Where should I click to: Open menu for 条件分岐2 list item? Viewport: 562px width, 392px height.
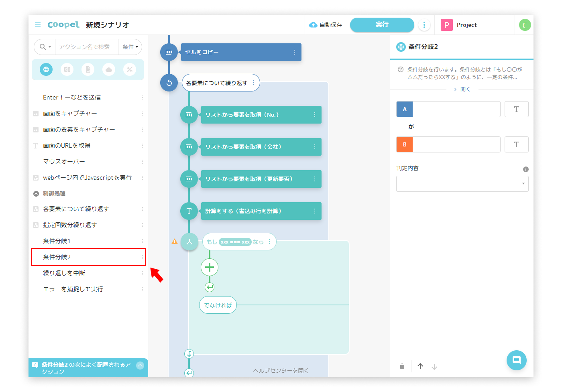tap(142, 257)
